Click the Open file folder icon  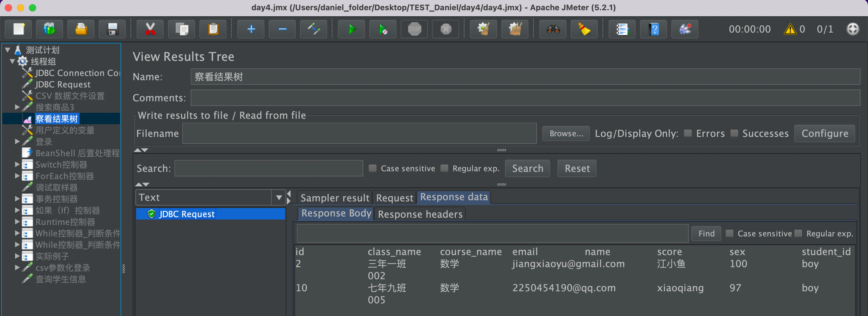pos(81,29)
